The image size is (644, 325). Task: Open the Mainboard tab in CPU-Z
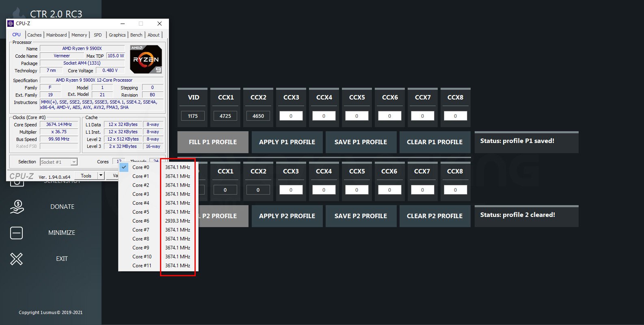pyautogui.click(x=56, y=35)
